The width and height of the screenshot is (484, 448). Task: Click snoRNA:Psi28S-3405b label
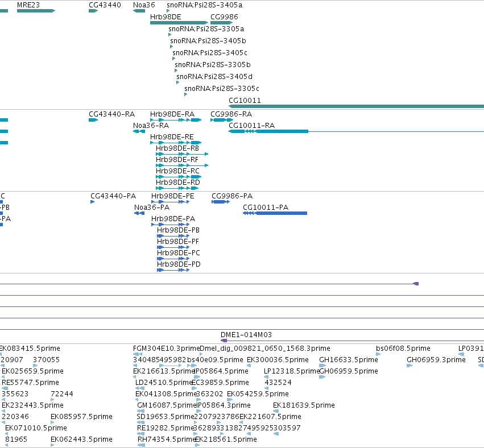pos(208,41)
